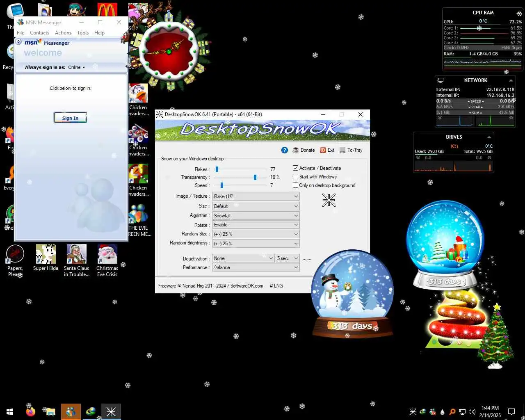The image size is (525, 420).
Task: Click the Windows Start button
Action: 10,411
